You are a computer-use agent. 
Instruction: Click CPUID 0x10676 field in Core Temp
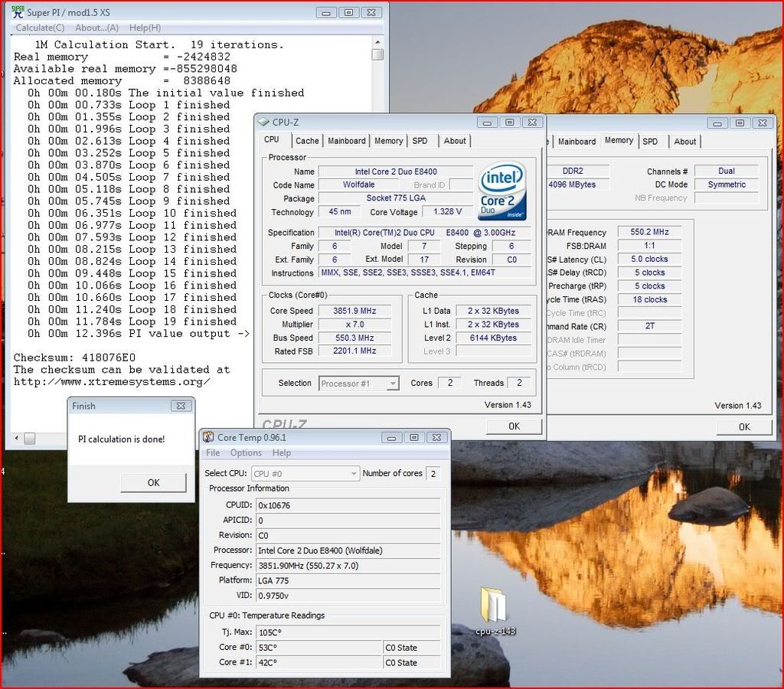point(348,505)
